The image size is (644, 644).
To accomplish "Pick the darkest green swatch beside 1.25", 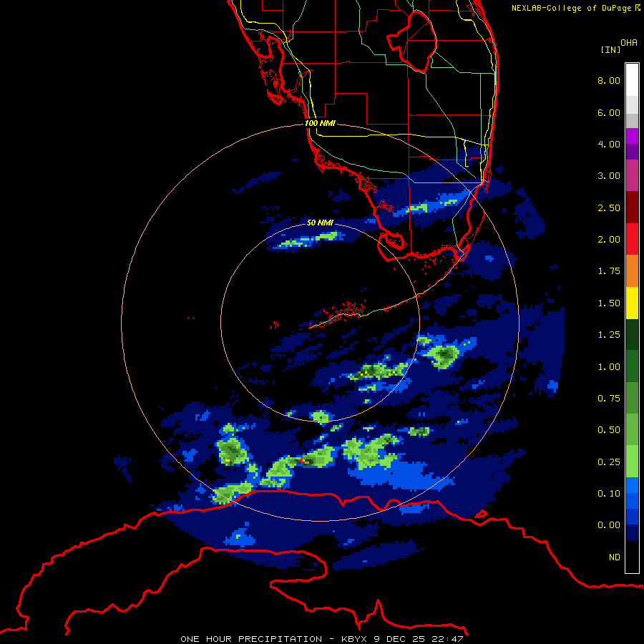I will tap(632, 335).
